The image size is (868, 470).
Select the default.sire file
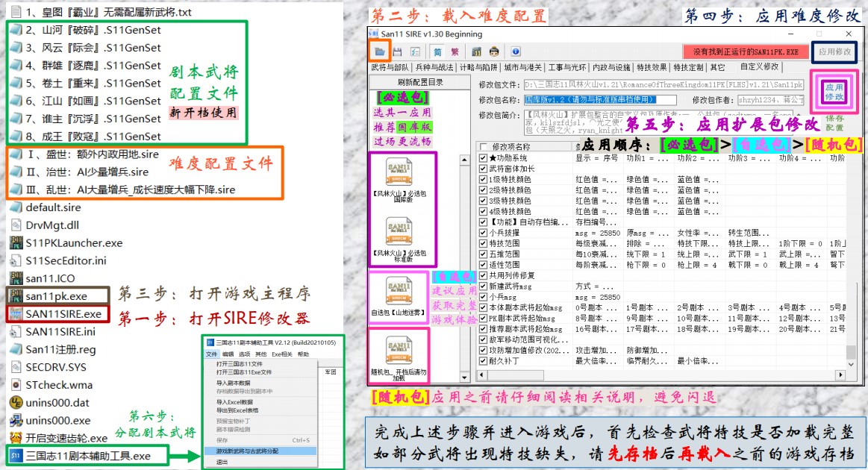[46, 207]
